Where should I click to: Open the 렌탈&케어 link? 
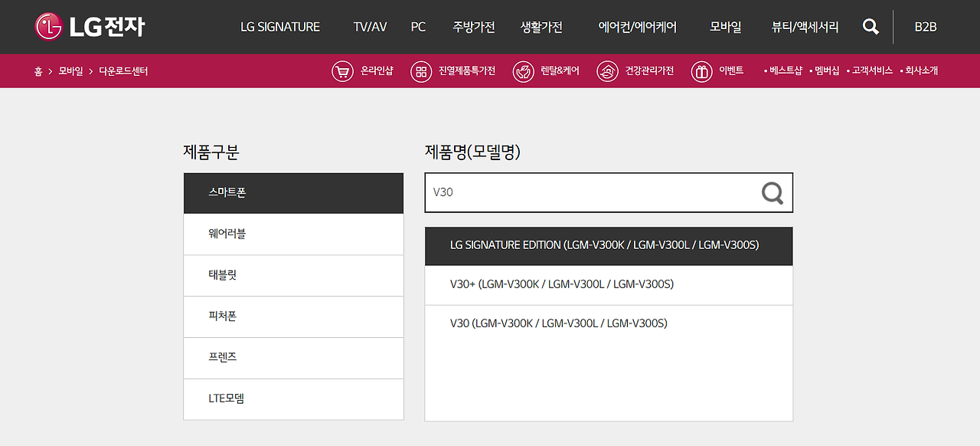(x=560, y=71)
